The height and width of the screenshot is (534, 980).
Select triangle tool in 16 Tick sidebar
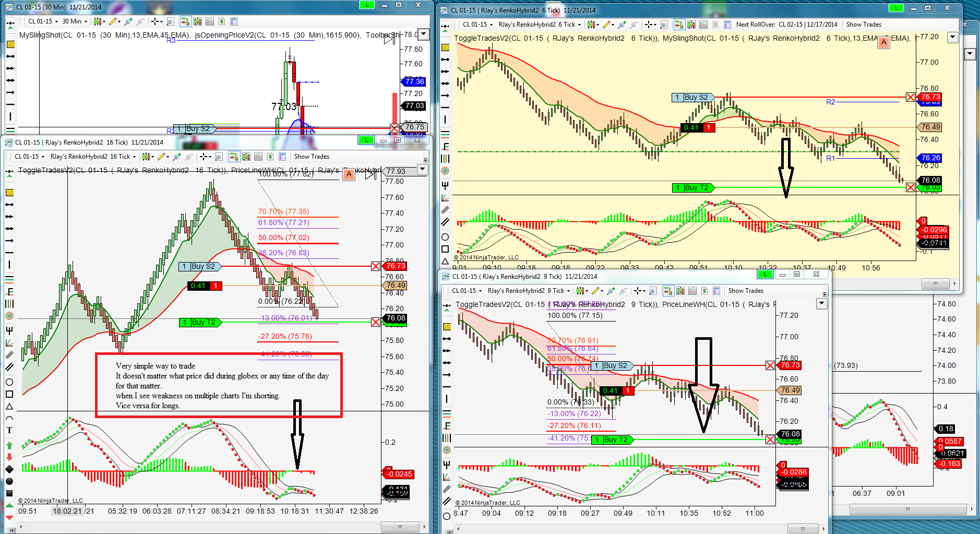tap(9, 406)
